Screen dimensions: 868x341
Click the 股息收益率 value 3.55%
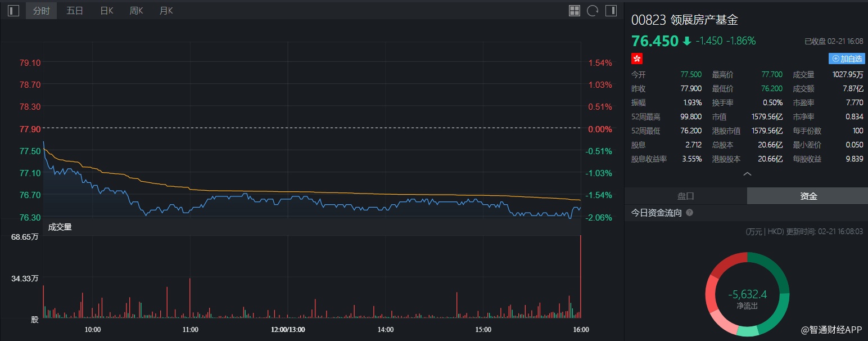pos(692,159)
